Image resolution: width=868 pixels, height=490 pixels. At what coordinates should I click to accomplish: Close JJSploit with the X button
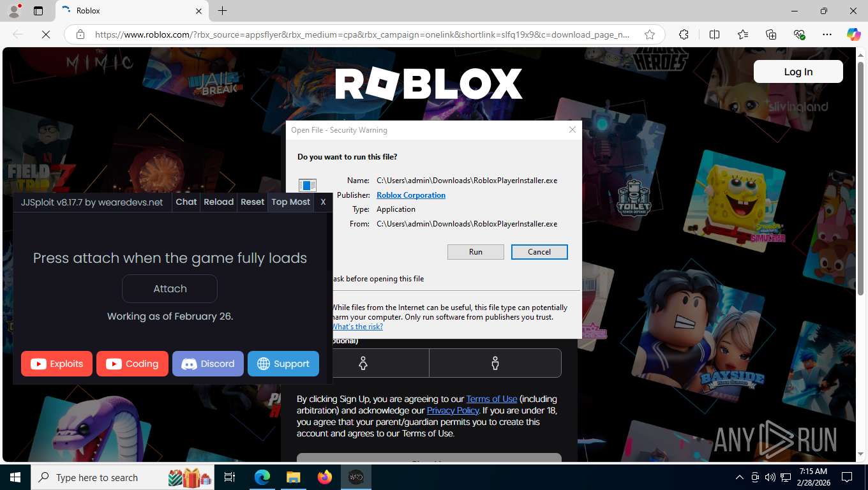(x=323, y=202)
